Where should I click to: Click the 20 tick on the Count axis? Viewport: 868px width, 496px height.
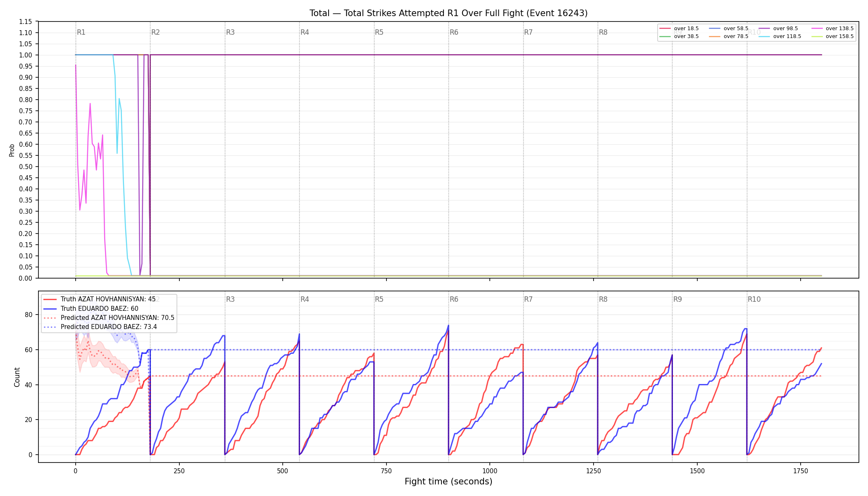click(29, 420)
